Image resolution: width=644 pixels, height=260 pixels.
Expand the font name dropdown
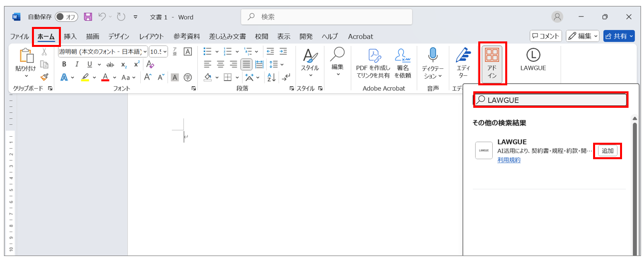[145, 51]
